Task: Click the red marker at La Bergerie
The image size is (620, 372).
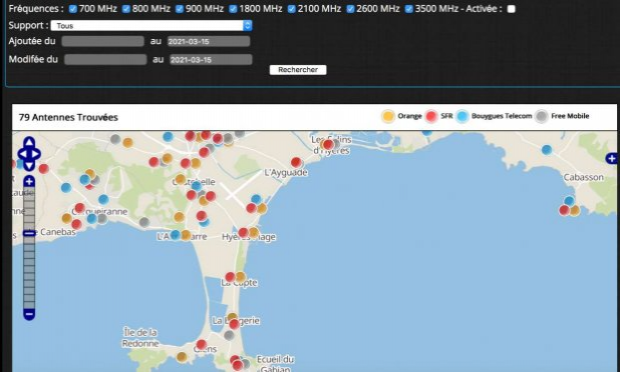Action: coord(234,324)
